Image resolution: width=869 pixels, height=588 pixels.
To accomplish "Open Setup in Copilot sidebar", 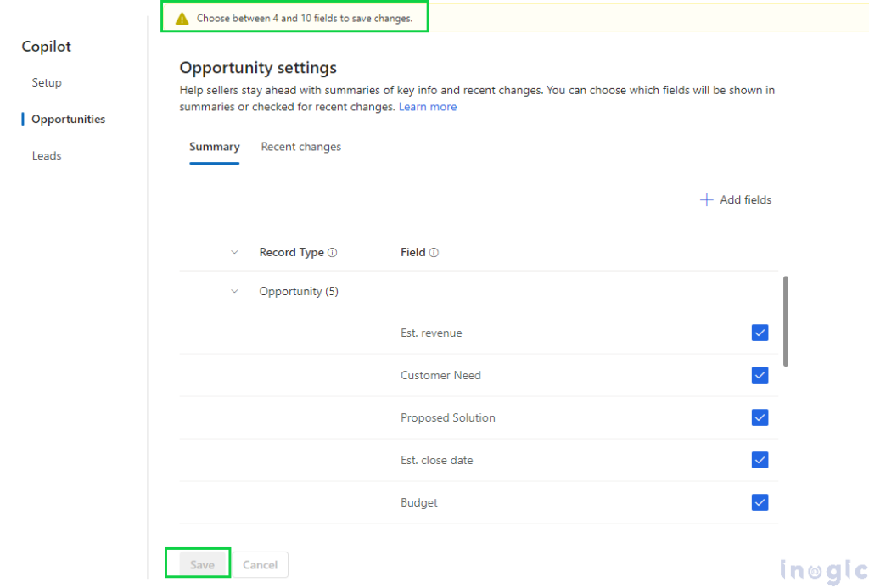I will (x=47, y=82).
